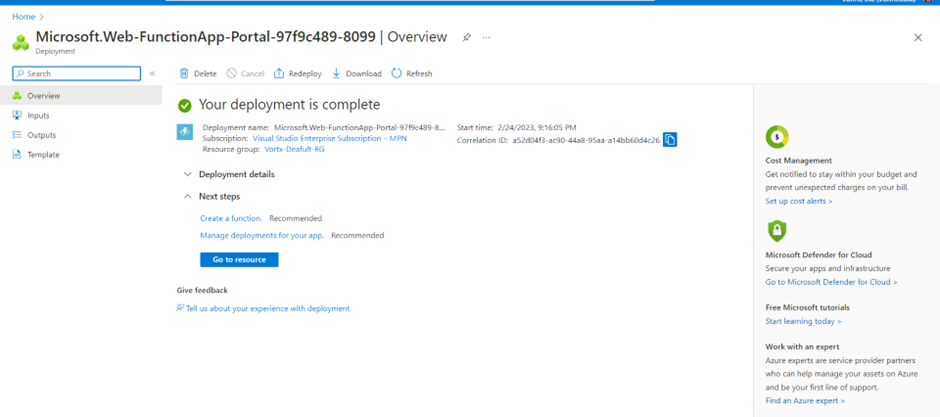Click the 'Free Microsoft tutorials' heading
This screenshot has height=417, width=940.
click(808, 307)
